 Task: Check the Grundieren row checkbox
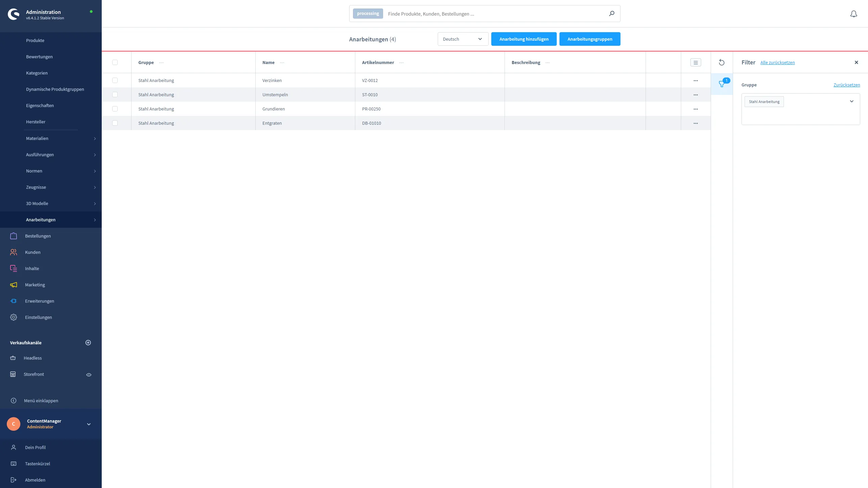(115, 109)
